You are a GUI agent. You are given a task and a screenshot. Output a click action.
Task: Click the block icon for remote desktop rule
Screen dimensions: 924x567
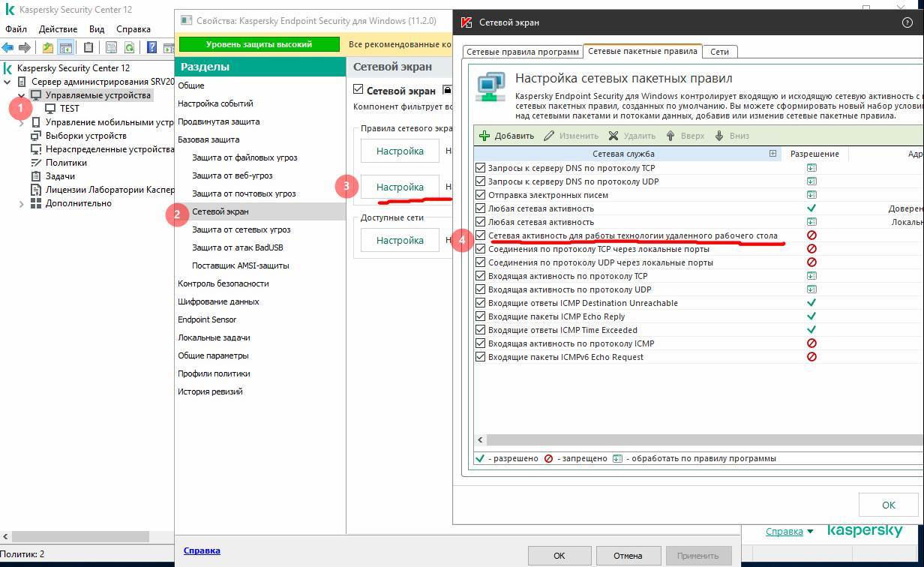(811, 235)
